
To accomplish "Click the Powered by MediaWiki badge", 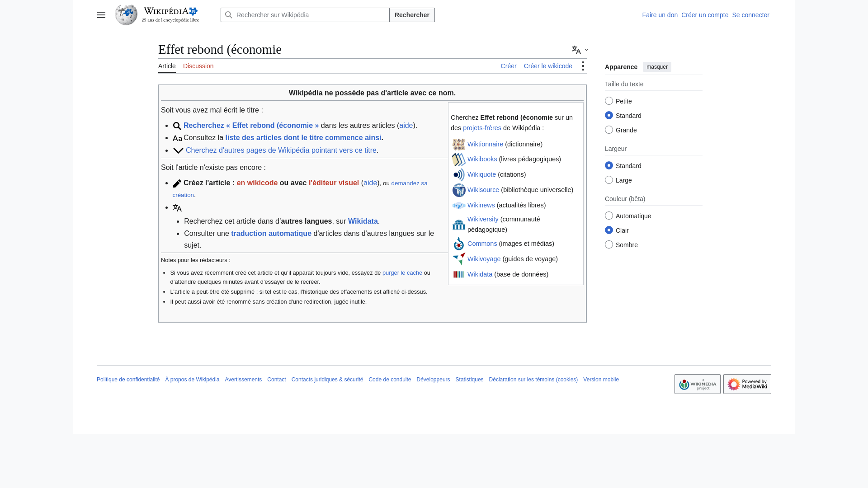I will 747,384.
